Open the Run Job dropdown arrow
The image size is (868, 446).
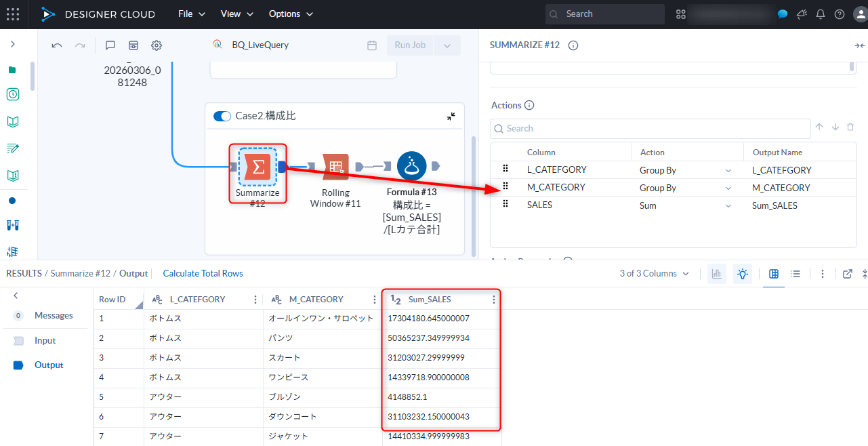(447, 45)
